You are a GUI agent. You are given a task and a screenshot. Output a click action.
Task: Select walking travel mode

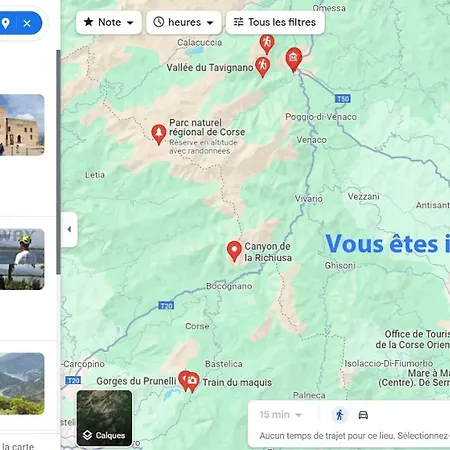(340, 415)
